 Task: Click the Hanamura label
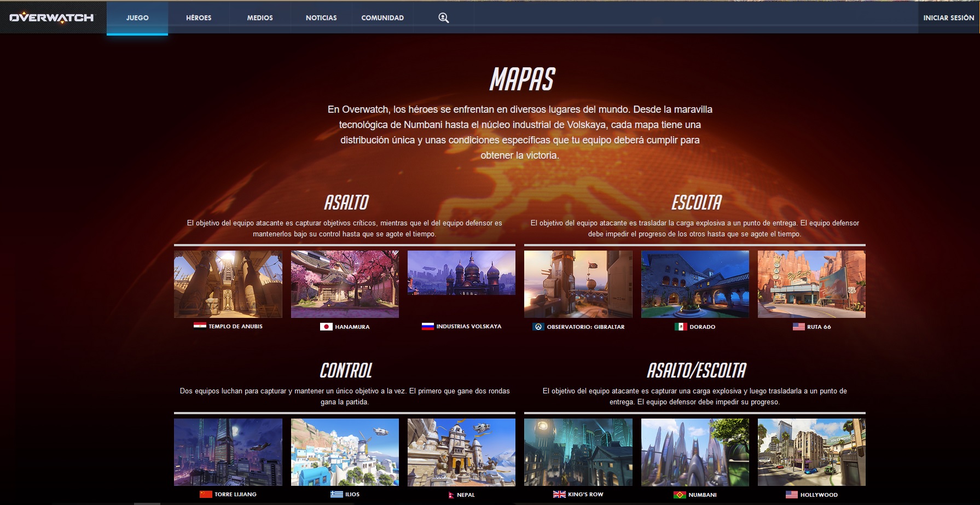pyautogui.click(x=352, y=327)
